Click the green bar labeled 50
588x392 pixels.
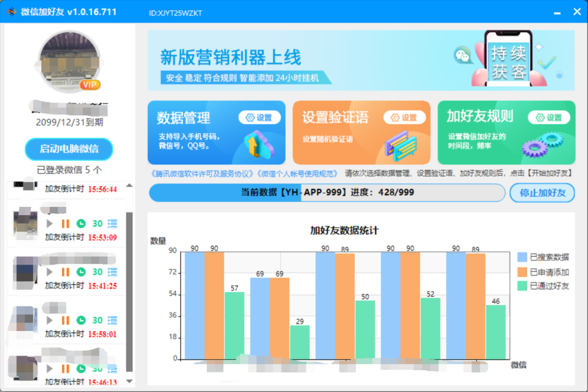click(365, 330)
